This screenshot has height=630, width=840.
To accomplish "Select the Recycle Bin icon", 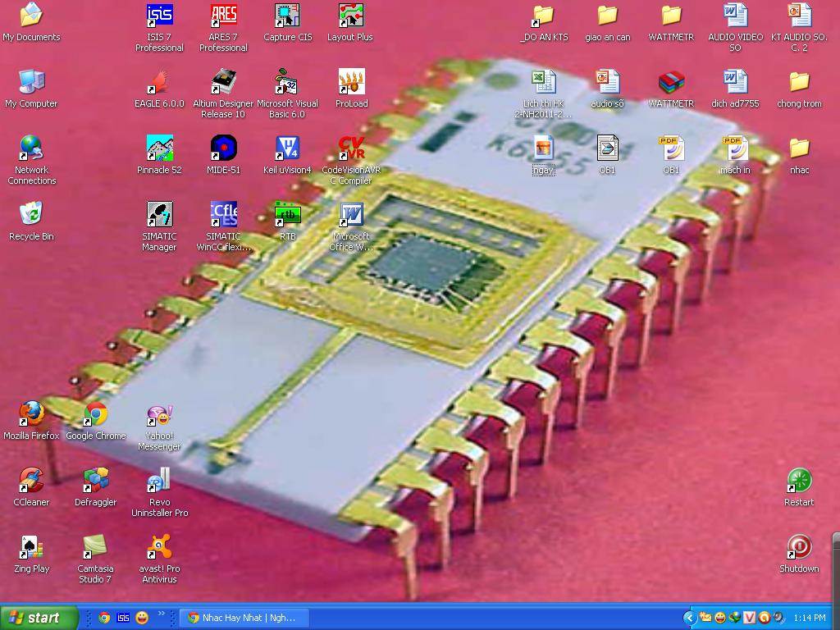I will 31,214.
